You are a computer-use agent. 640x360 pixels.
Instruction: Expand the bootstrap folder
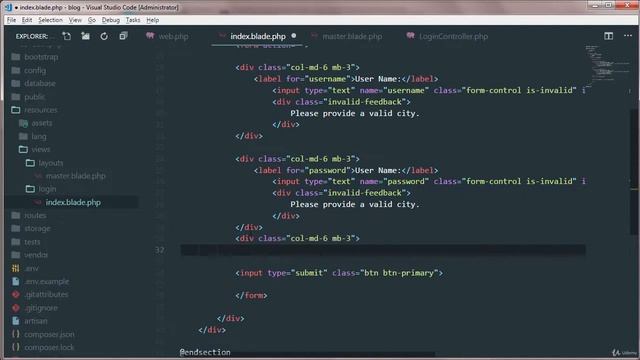[x=41, y=57]
